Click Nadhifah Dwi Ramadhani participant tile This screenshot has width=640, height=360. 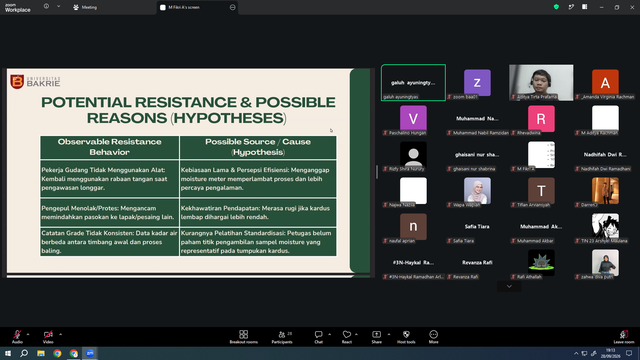[605, 154]
